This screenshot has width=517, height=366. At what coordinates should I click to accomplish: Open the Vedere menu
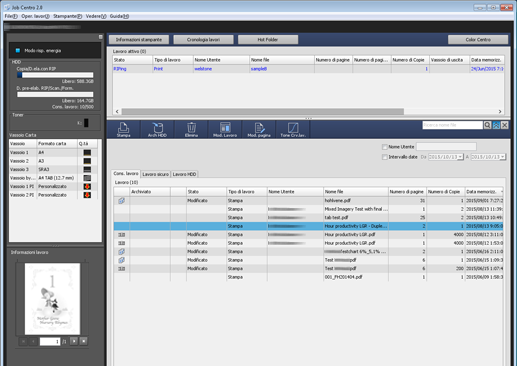[x=96, y=16]
